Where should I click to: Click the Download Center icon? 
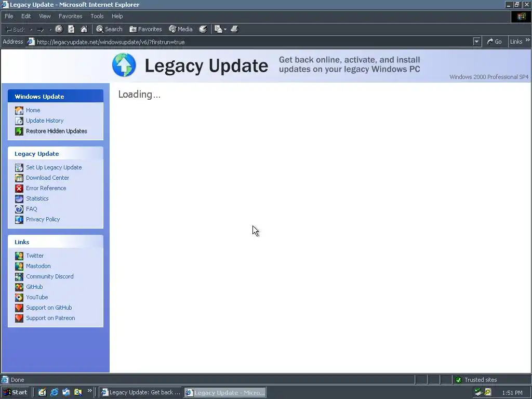click(x=19, y=178)
